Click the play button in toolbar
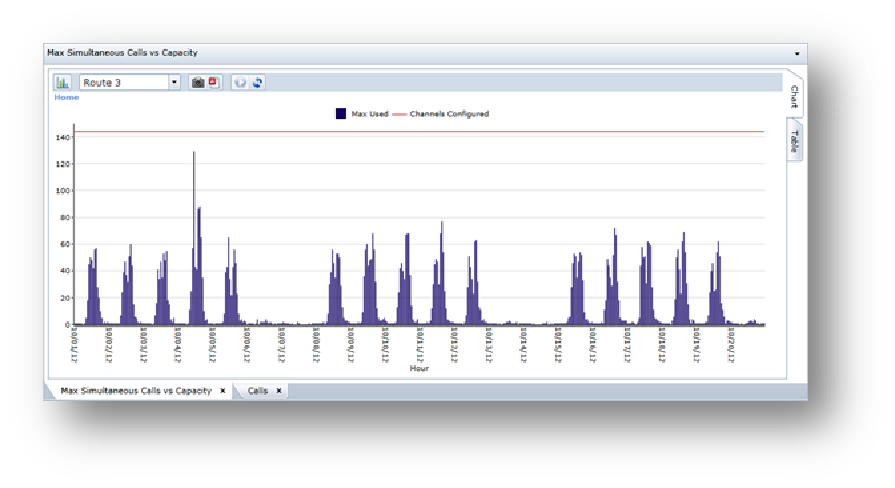Screen dimensions: 895x488 pyautogui.click(x=240, y=83)
